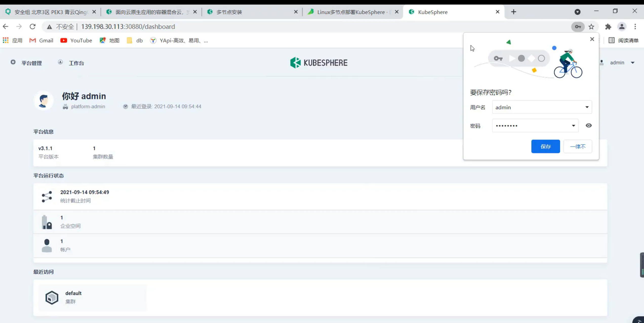Open the 地图 maps bookmark

coord(109,41)
